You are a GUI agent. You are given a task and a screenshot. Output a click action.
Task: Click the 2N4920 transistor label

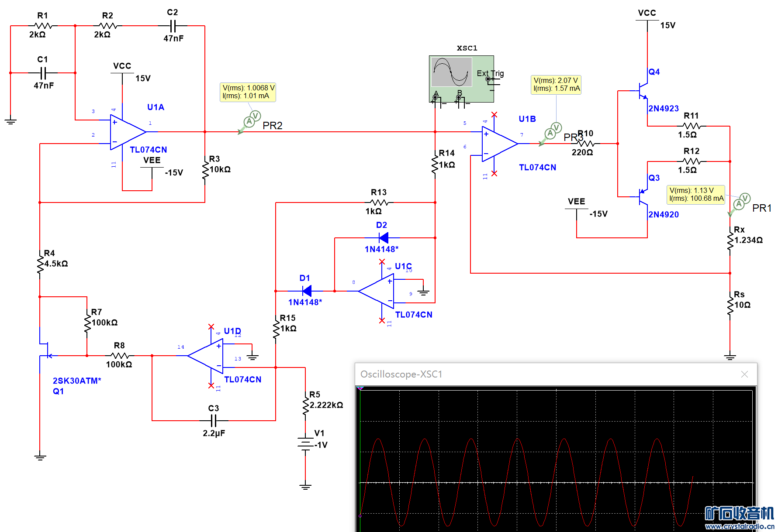[664, 215]
